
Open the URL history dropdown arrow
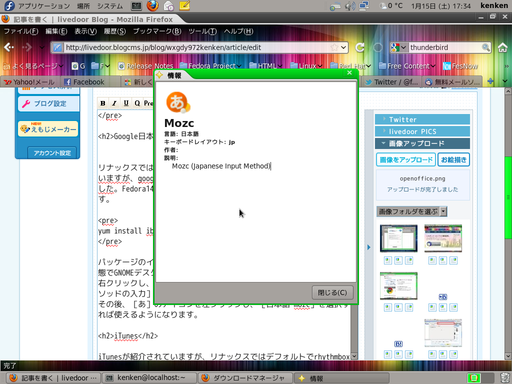click(343, 47)
